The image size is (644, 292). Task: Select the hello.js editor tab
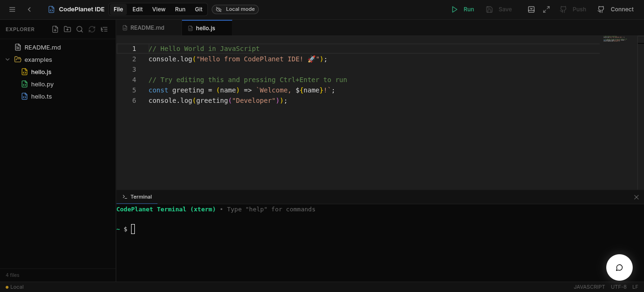[207, 28]
